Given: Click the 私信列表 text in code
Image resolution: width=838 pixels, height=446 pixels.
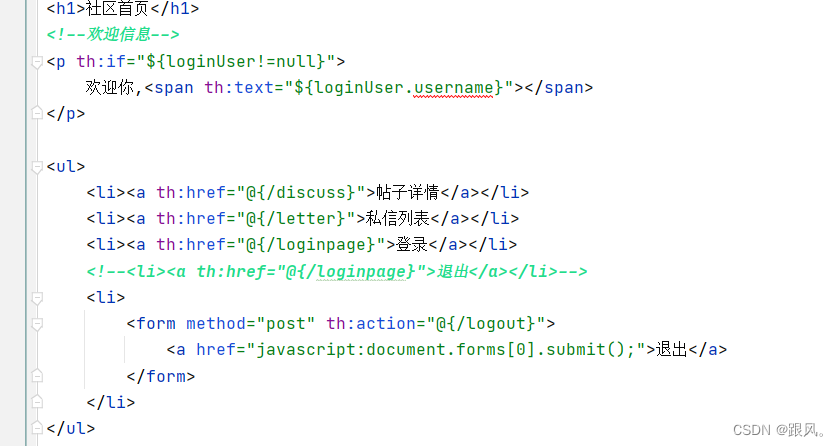Looking at the screenshot, I should (398, 218).
